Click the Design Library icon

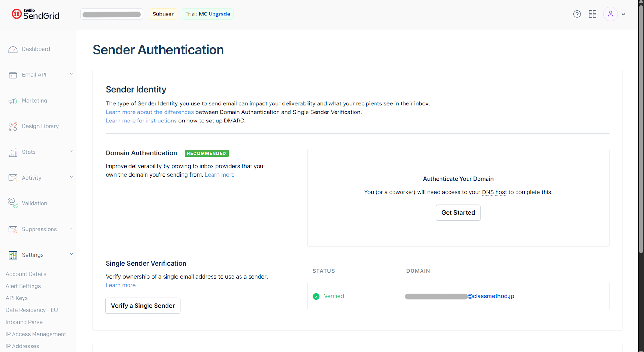pos(13,127)
